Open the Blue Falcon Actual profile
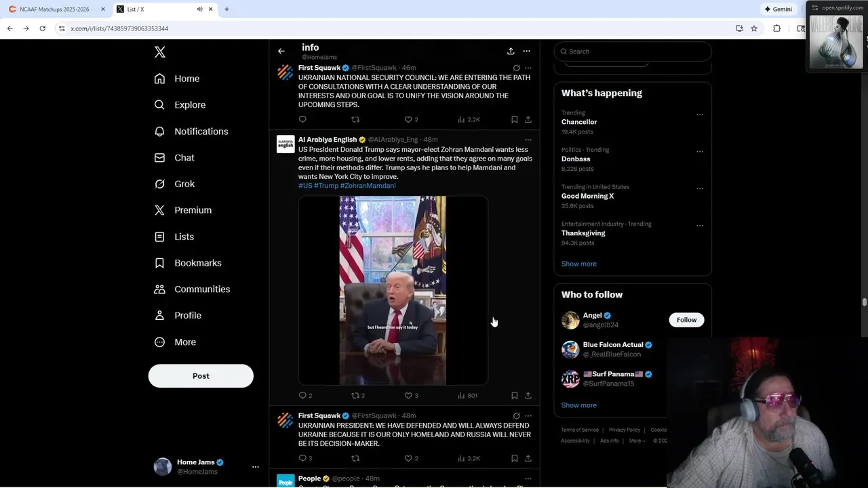 pos(613,345)
